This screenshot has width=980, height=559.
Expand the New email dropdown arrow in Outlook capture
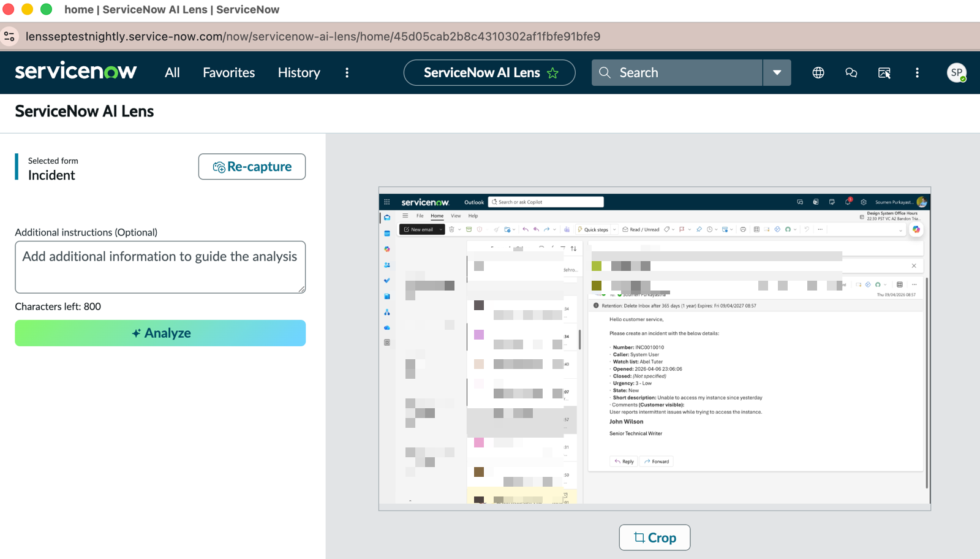click(x=440, y=229)
